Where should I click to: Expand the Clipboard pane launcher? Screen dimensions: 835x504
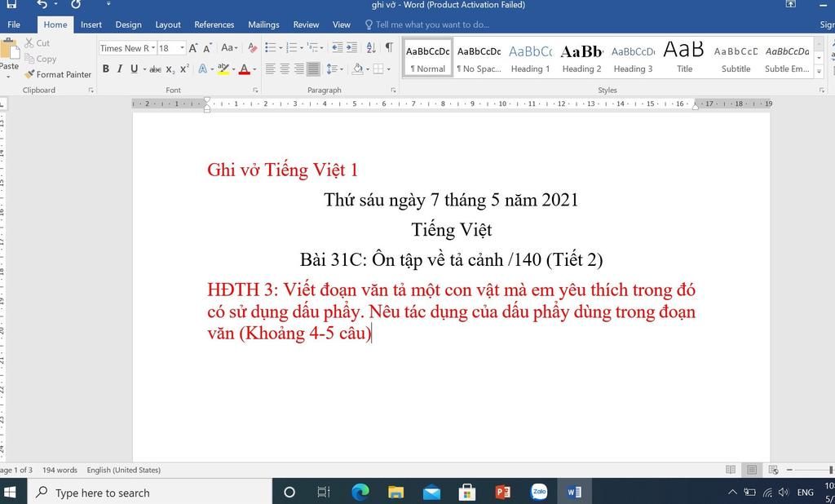coord(91,91)
